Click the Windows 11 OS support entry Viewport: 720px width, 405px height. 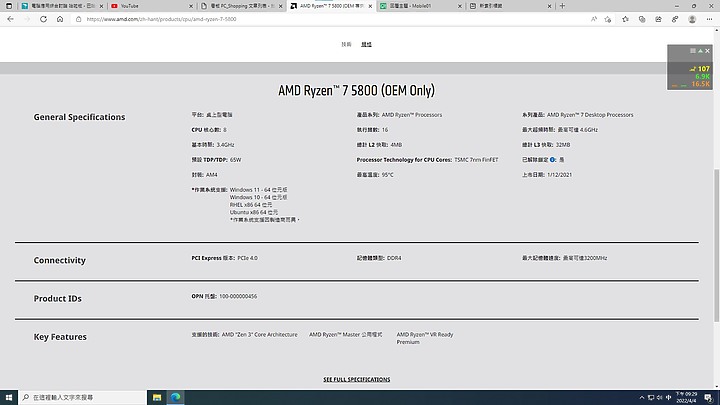258,190
